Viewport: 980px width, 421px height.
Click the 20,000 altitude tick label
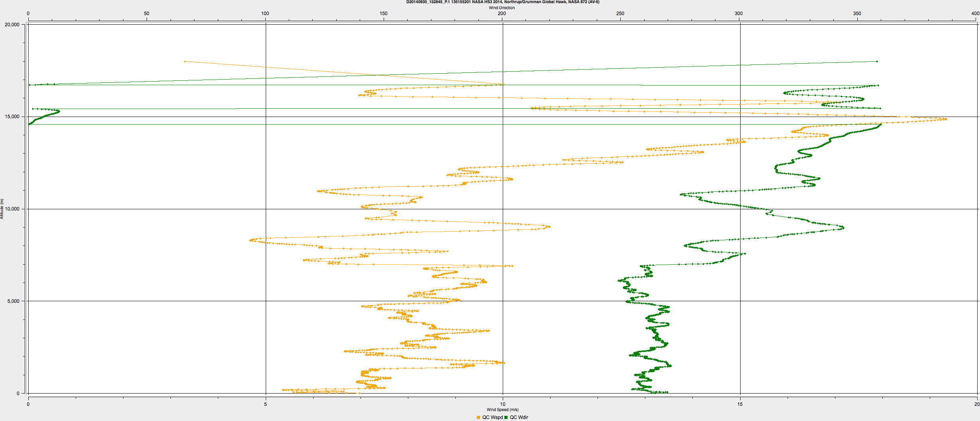pos(12,25)
